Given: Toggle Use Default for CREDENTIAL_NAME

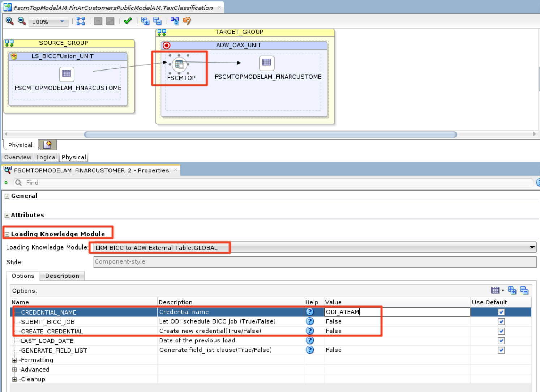Looking at the screenshot, I should tap(501, 312).
